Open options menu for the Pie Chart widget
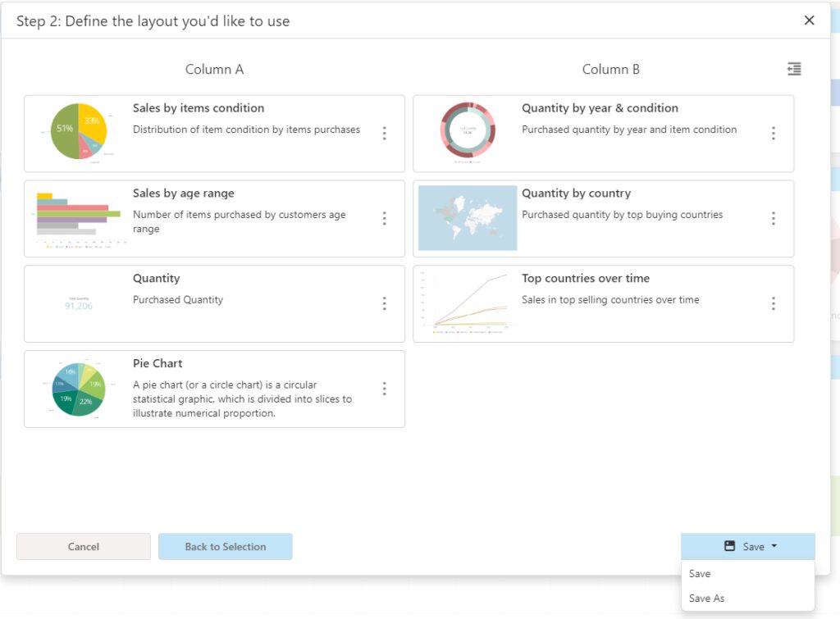This screenshot has height=619, width=840. [x=385, y=388]
